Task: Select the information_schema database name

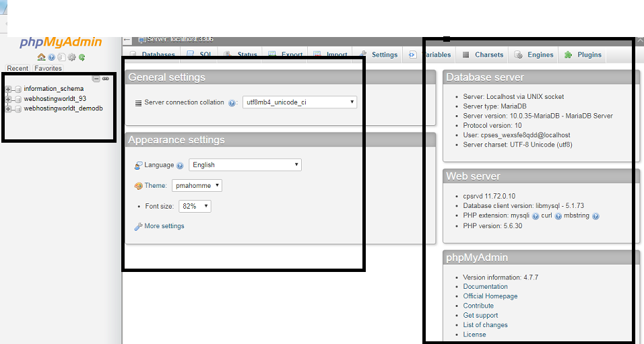Action: coord(54,89)
